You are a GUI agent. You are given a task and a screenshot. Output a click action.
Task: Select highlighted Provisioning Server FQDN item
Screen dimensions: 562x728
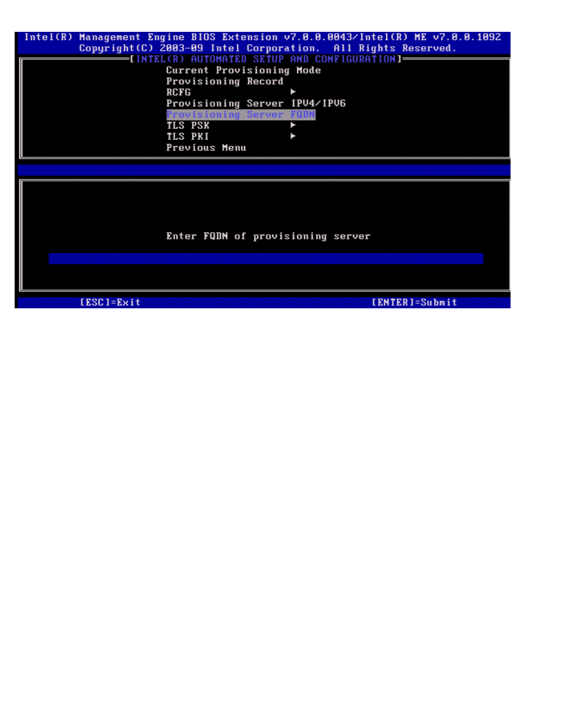pos(241,114)
